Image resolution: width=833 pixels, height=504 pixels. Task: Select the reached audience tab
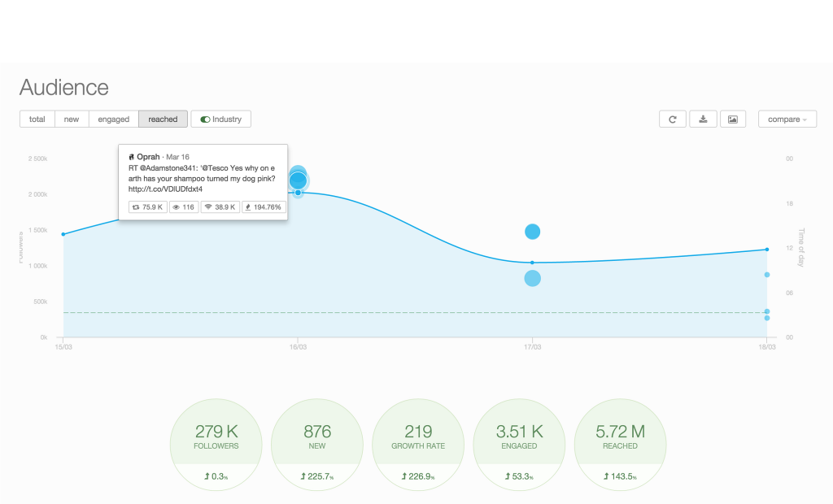pos(163,119)
